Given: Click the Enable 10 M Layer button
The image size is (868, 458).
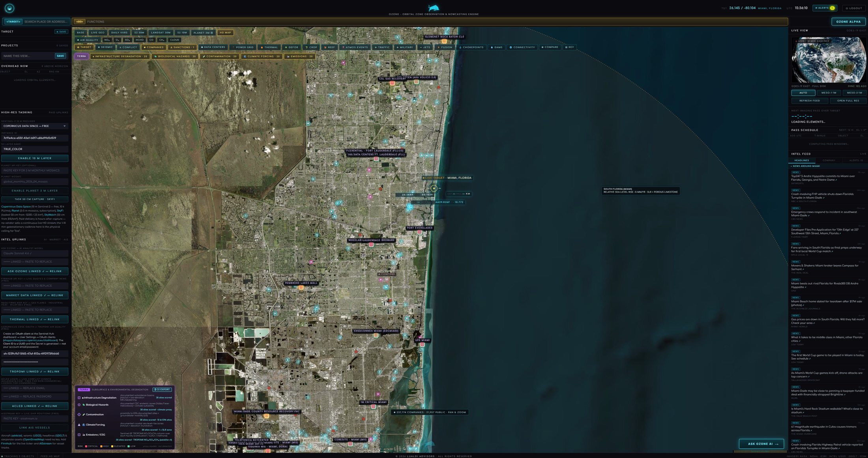Looking at the screenshot, I should tap(35, 158).
